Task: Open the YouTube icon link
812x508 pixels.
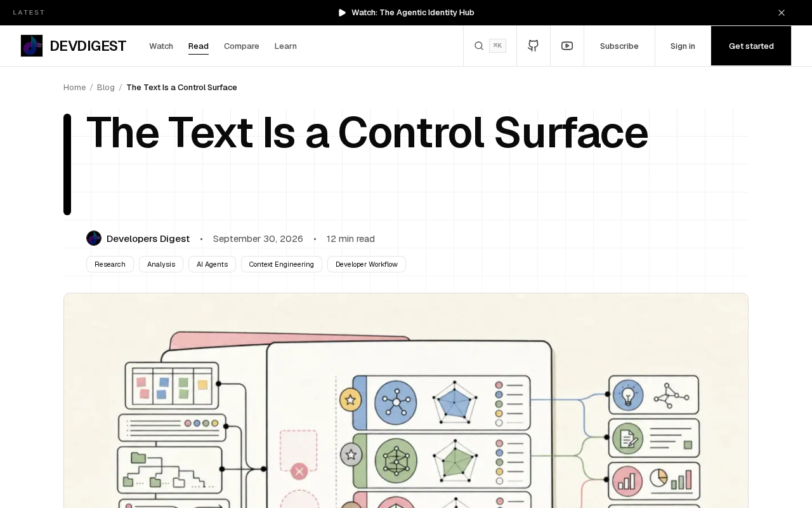Action: (567, 46)
